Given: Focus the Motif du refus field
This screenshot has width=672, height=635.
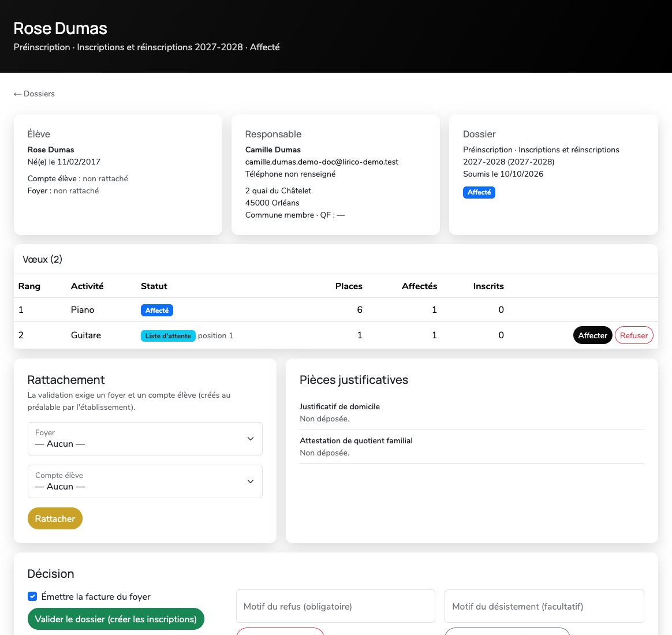Looking at the screenshot, I should pyautogui.click(x=335, y=606).
